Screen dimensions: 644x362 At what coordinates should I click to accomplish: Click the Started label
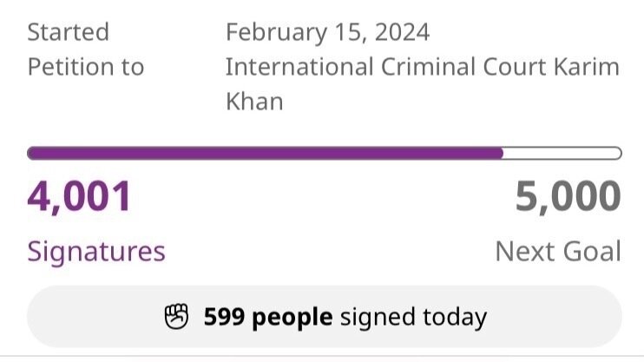(69, 32)
